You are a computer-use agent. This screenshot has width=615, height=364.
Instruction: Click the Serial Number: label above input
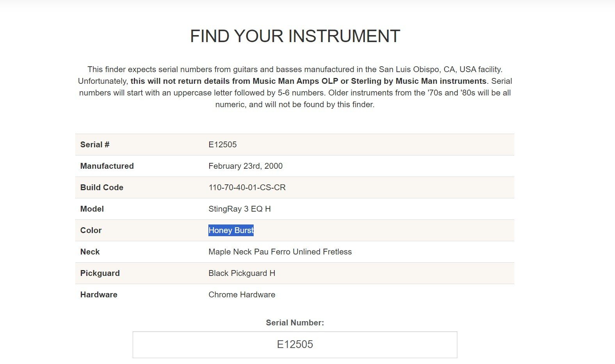point(295,323)
